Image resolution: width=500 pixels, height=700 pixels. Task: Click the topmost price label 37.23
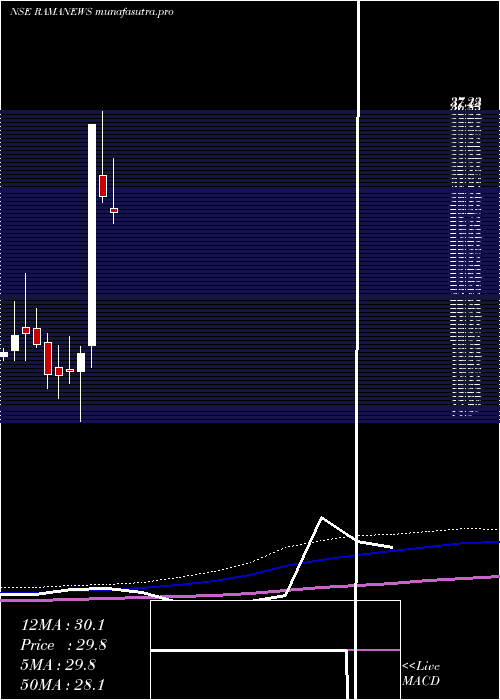pyautogui.click(x=465, y=103)
